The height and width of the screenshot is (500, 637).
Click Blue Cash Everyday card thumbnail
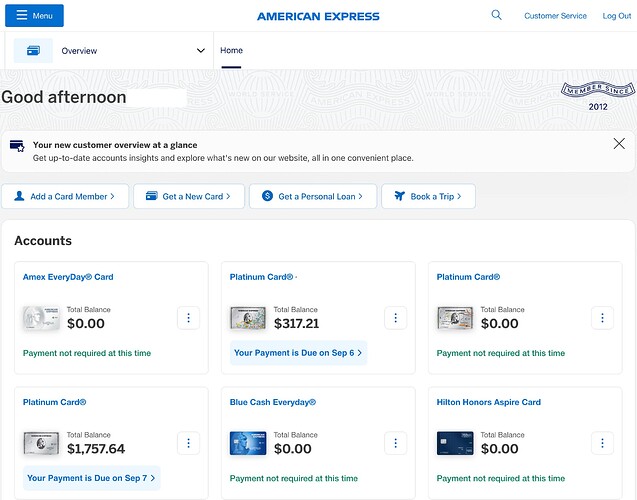248,443
